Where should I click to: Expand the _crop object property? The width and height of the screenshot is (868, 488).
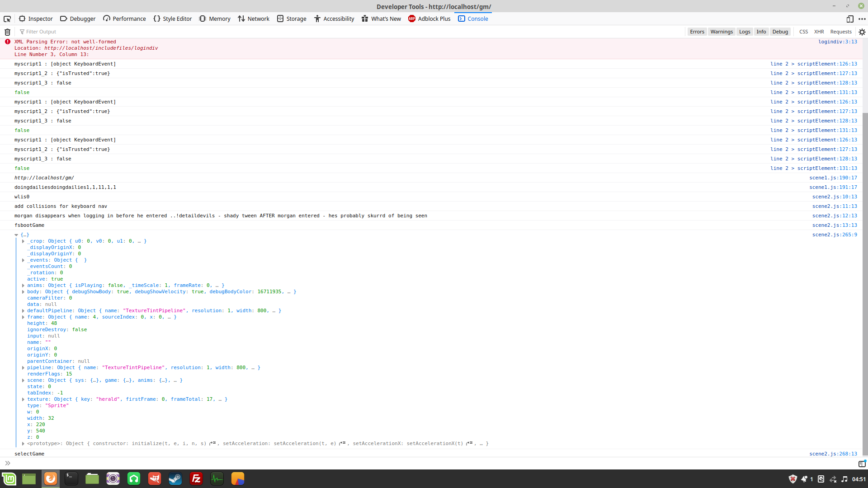[x=23, y=241]
